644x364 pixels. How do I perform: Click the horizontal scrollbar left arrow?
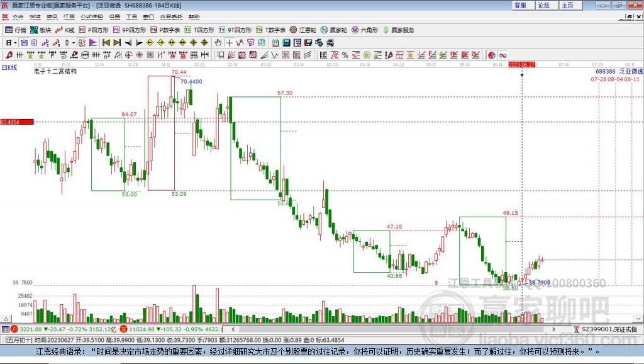(x=233, y=329)
